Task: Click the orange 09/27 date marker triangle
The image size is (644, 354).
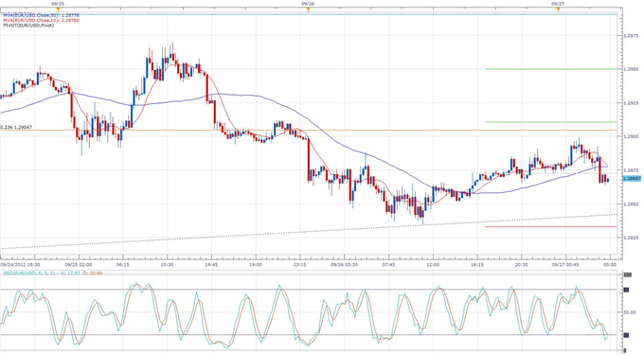Action: click(x=558, y=9)
